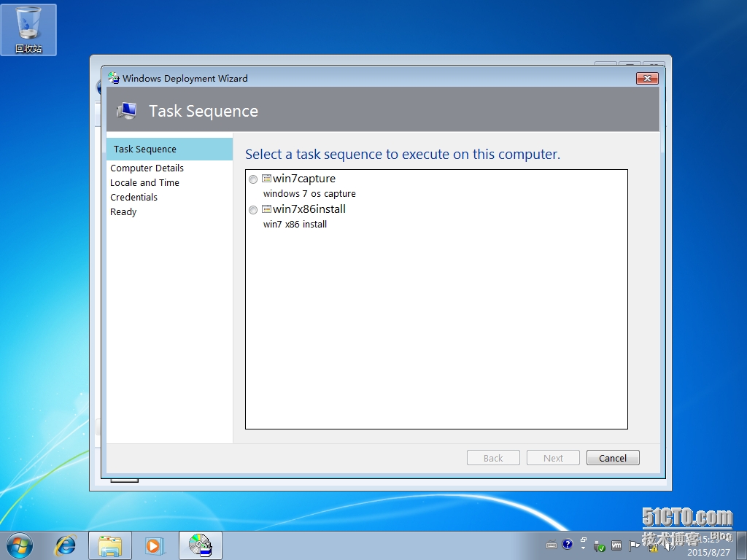This screenshot has height=560, width=747.
Task: Click the deployment wizard disc taskbar icon
Action: tap(201, 545)
